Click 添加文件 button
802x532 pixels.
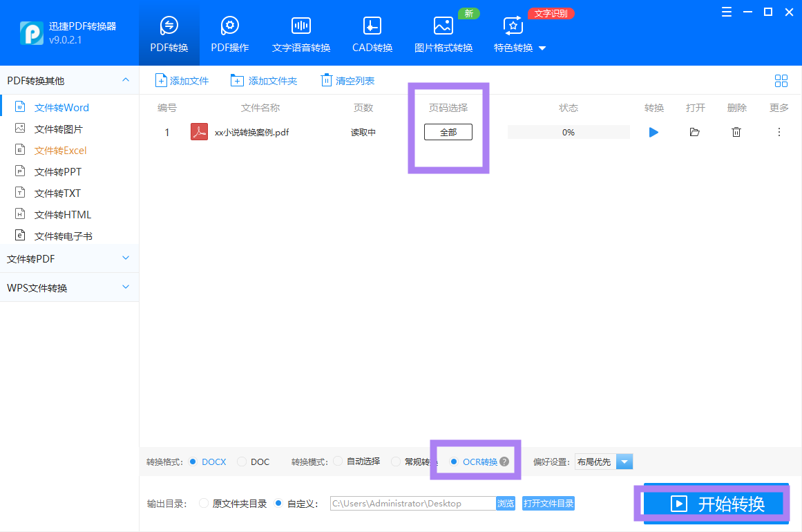click(182, 81)
